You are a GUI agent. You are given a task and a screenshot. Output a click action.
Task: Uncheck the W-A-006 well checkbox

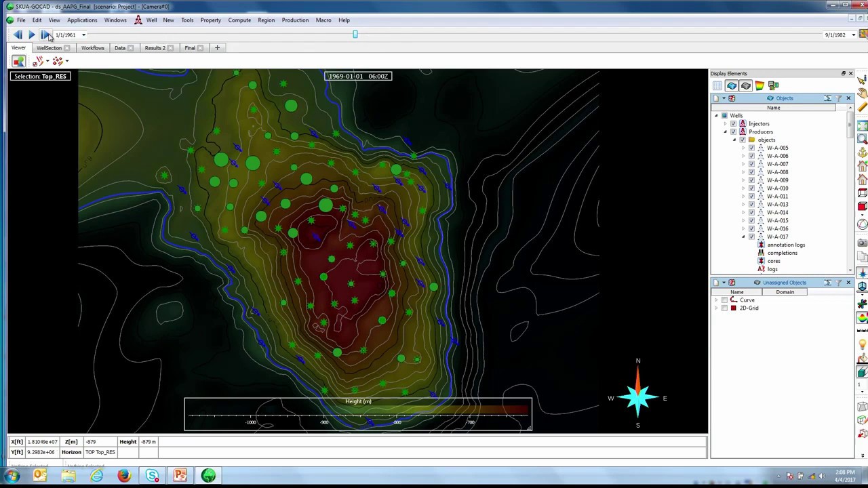pyautogui.click(x=751, y=156)
